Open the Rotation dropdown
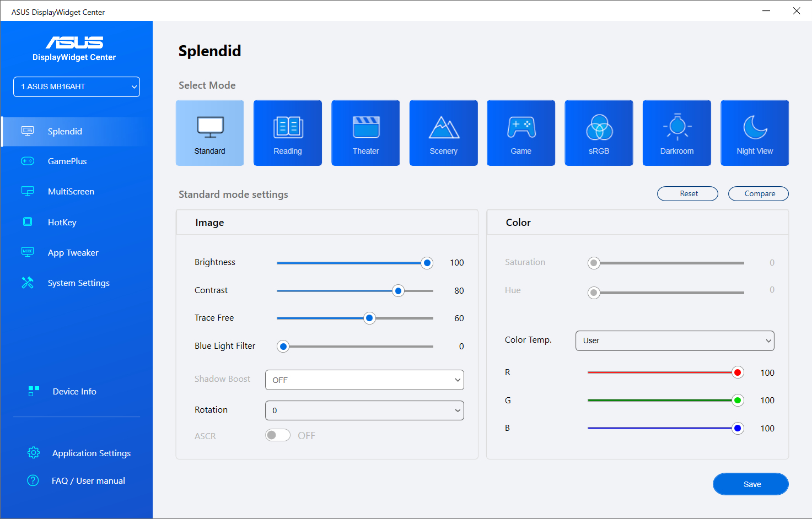Screen dimensions: 812x519 click(364, 410)
